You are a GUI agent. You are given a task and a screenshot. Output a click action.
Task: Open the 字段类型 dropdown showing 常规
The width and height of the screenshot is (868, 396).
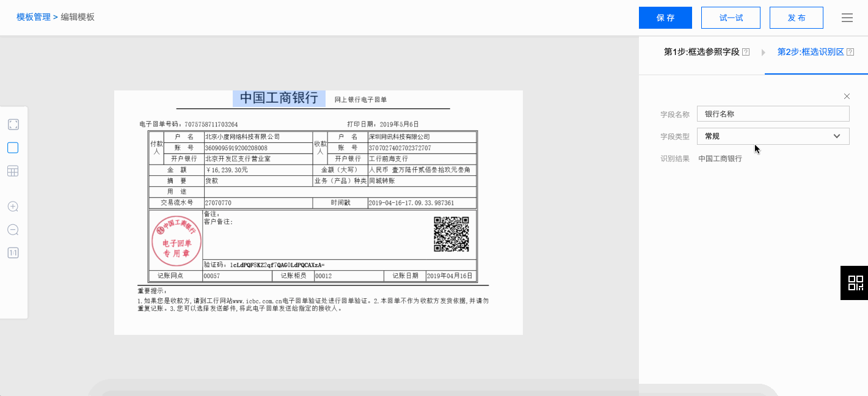tap(773, 136)
